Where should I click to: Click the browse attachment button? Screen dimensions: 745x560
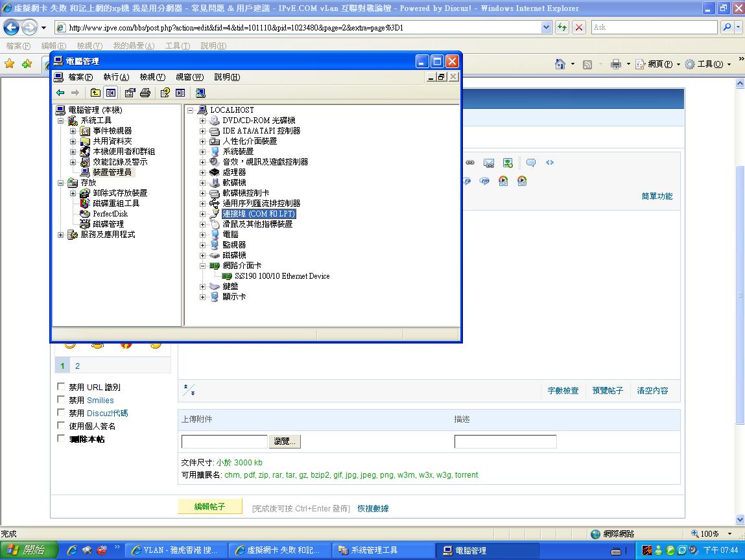click(x=285, y=441)
